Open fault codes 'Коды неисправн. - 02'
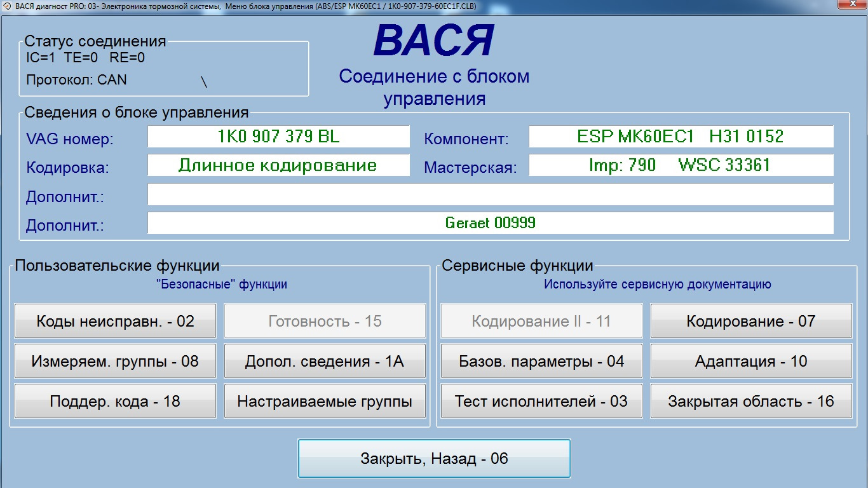The height and width of the screenshot is (488, 868). pos(115,321)
